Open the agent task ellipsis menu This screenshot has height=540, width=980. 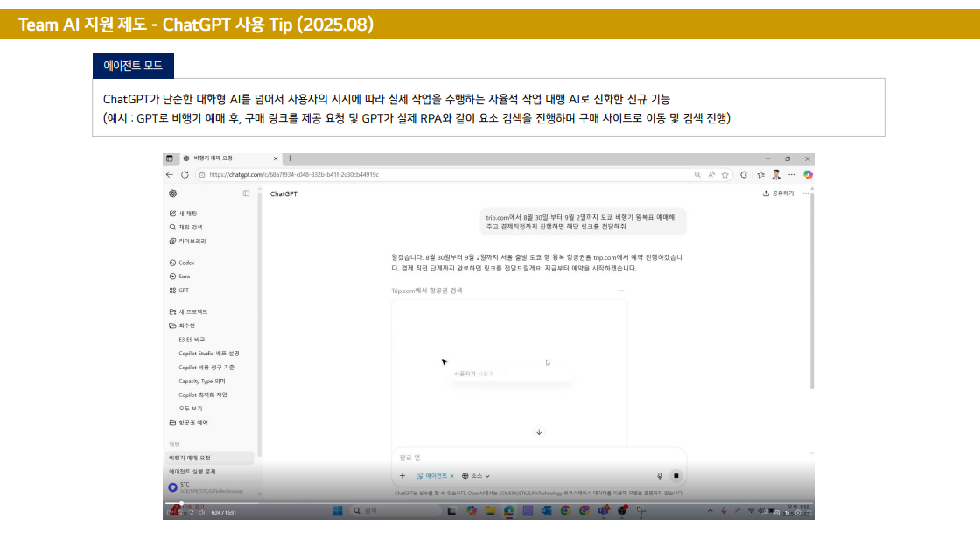click(620, 291)
